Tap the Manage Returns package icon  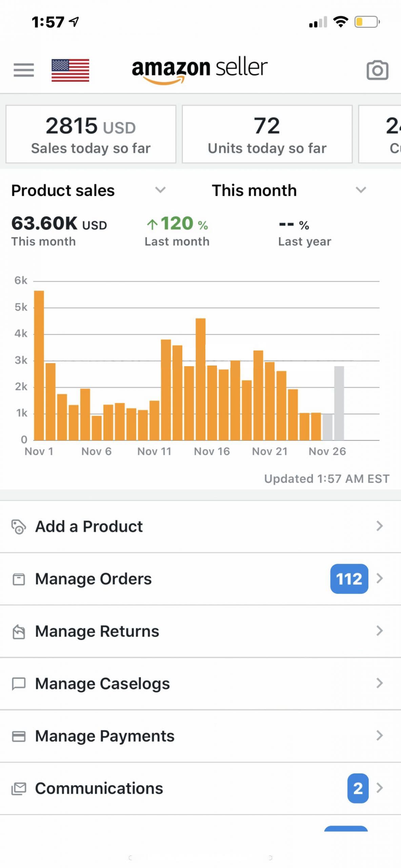coord(19,631)
